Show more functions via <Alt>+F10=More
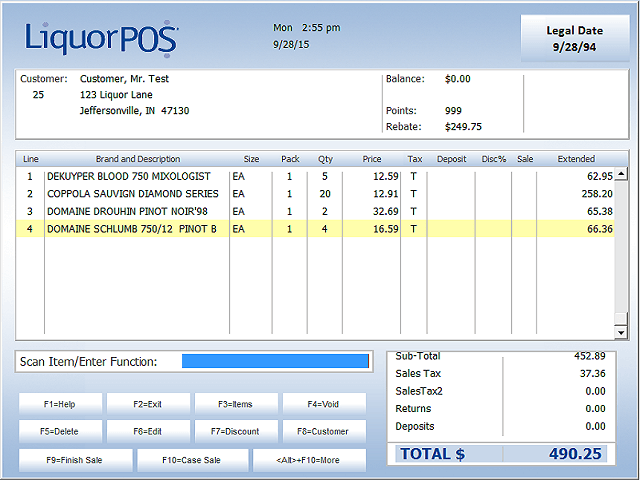The image size is (640, 480). (x=309, y=460)
